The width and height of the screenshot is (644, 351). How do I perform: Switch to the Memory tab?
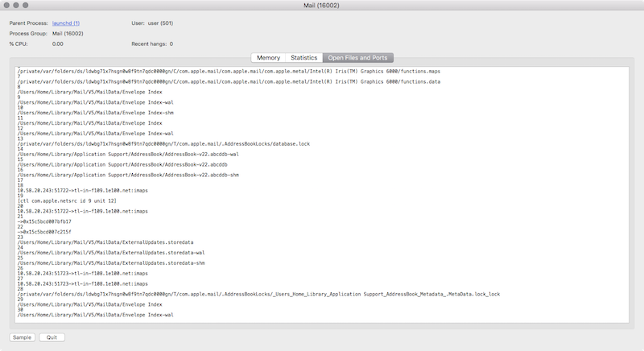coord(268,58)
